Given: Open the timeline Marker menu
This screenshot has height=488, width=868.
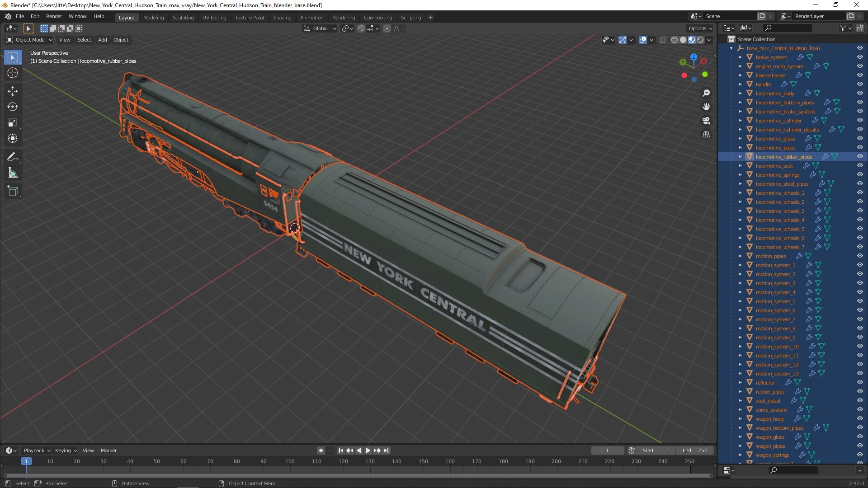Looking at the screenshot, I should [108, 450].
